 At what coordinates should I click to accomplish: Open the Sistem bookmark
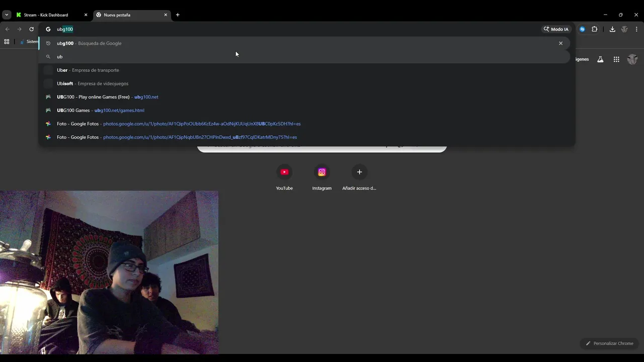[x=29, y=42]
